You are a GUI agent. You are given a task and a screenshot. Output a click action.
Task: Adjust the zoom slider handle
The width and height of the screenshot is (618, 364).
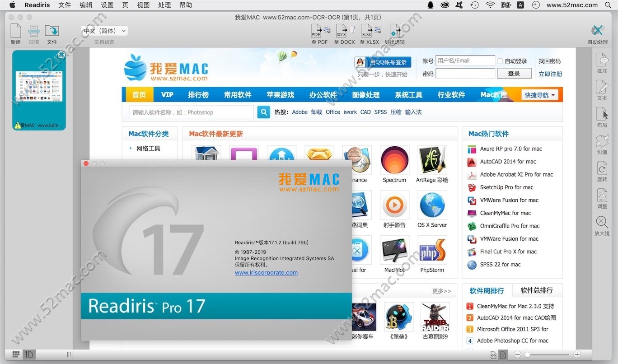pyautogui.click(x=527, y=355)
